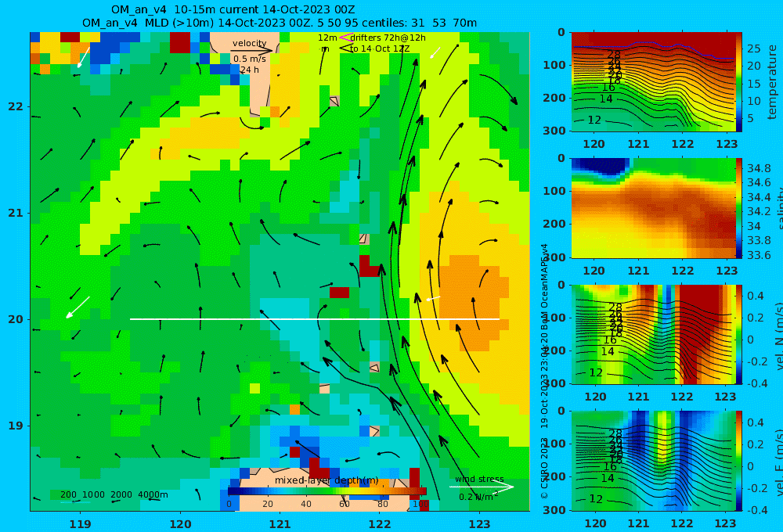Image resolution: width=783 pixels, height=532 pixels.
Task: Click the vel. E section color bar
Action: pos(738,461)
